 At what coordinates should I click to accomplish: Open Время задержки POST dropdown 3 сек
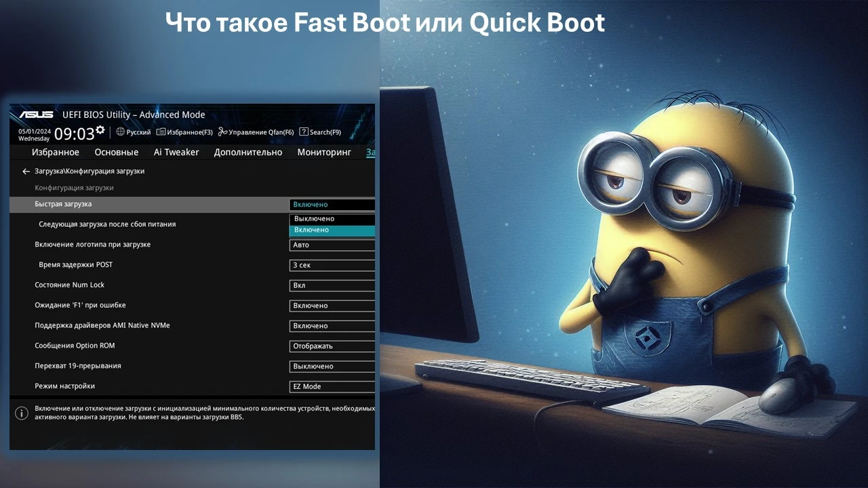pos(332,266)
